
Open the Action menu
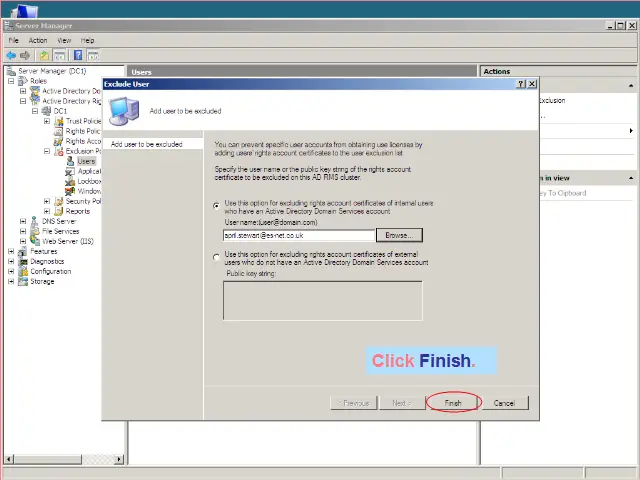pos(38,40)
